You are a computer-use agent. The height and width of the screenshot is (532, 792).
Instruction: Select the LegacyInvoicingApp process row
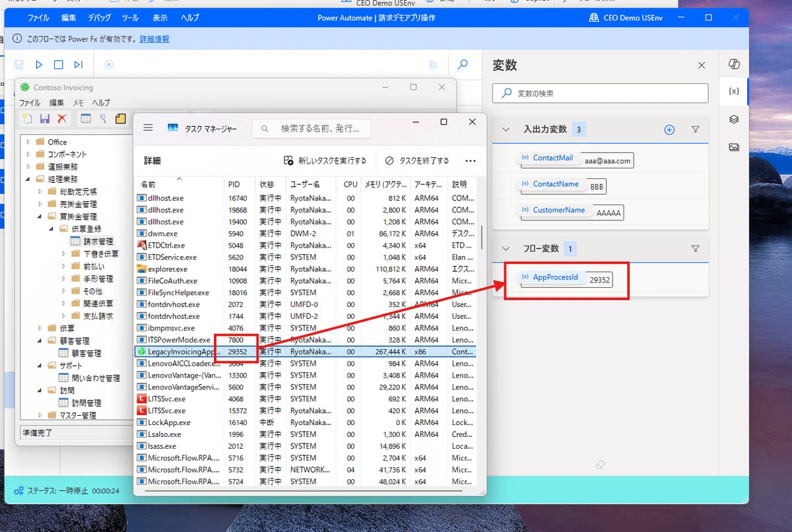305,352
